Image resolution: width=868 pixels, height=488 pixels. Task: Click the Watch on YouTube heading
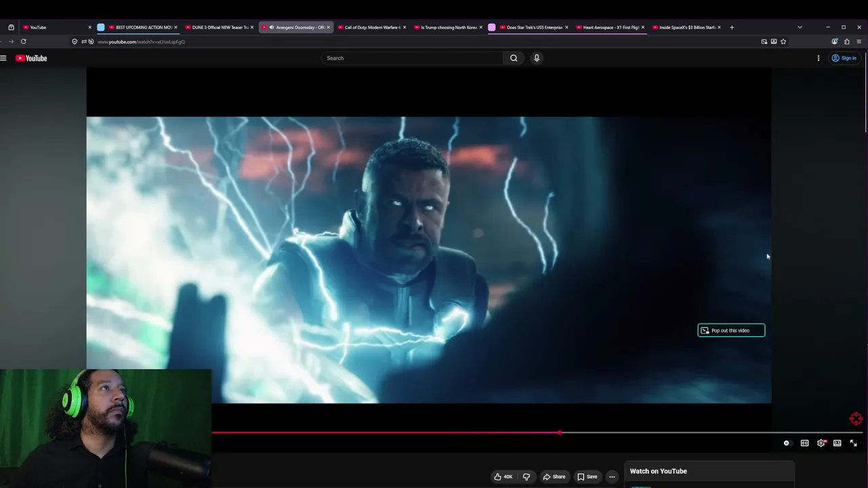coord(658,471)
